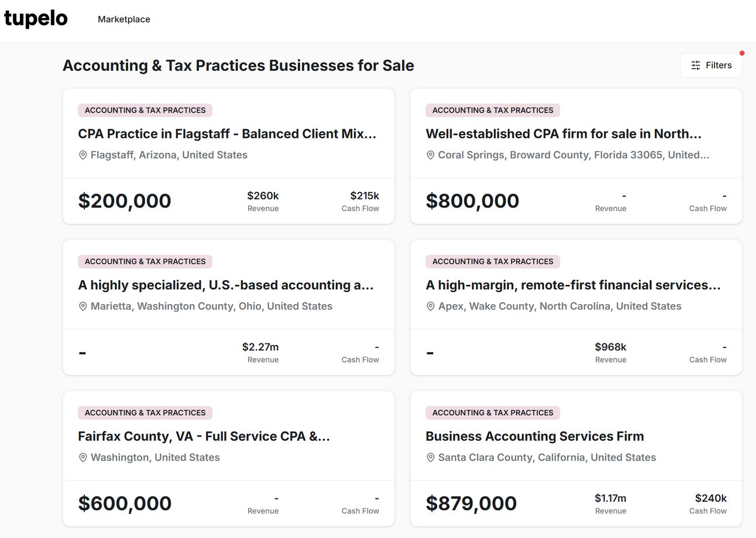
Task: Click the $879,000 asking price
Action: (x=471, y=503)
